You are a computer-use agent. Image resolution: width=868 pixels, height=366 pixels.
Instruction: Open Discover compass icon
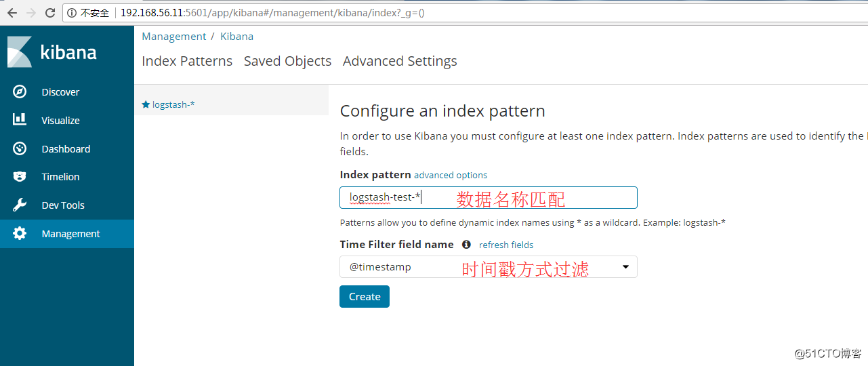[20, 92]
